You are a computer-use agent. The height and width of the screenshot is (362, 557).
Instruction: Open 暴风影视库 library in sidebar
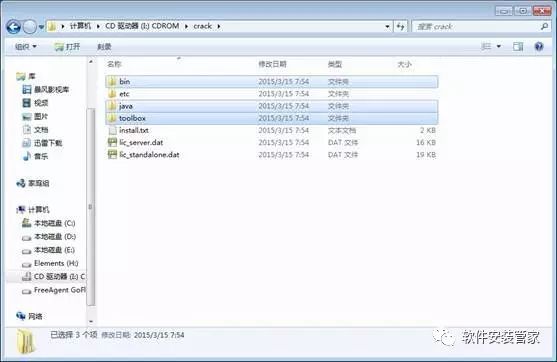click(x=46, y=90)
